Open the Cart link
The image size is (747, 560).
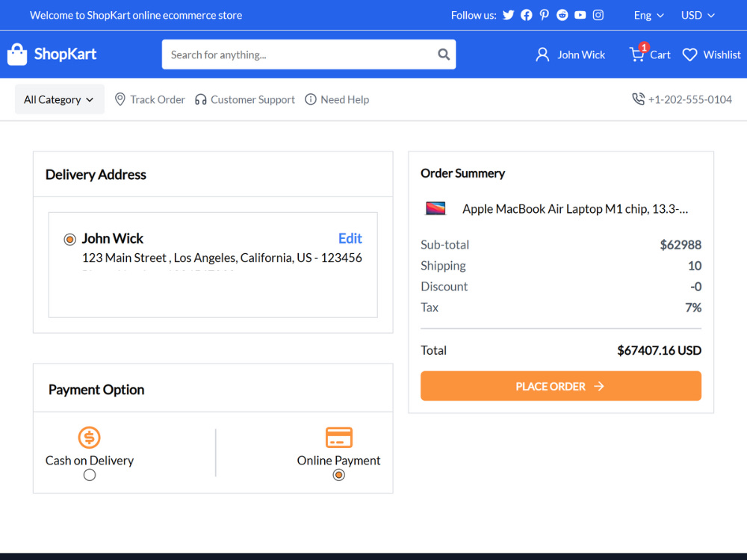coord(660,55)
